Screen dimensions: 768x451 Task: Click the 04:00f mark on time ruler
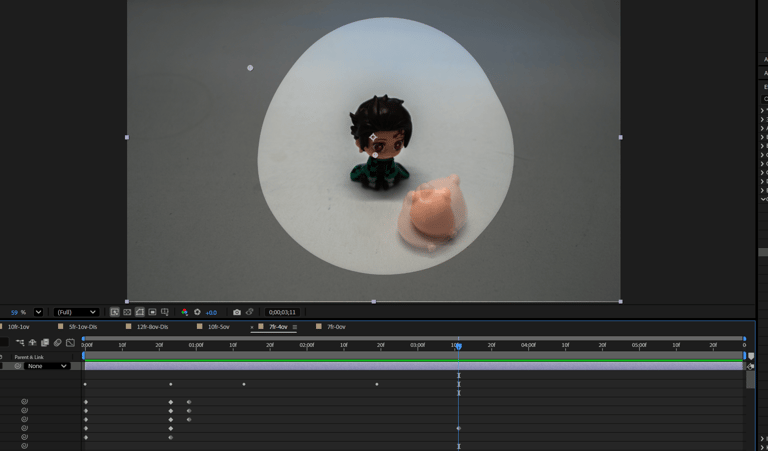[528, 345]
